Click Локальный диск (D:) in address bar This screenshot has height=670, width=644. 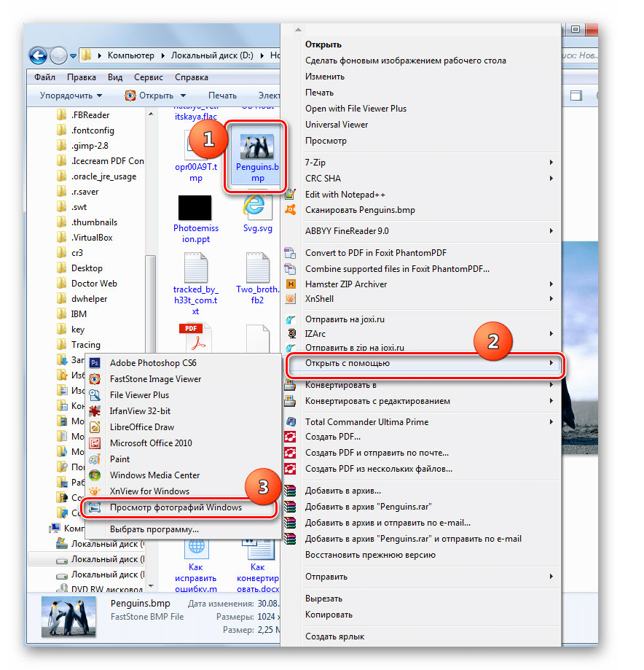[212, 55]
